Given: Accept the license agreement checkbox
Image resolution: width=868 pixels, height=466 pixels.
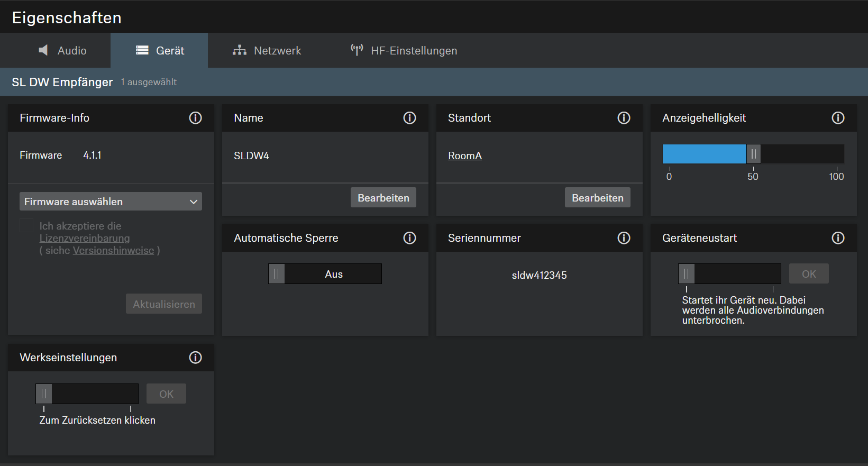Looking at the screenshot, I should tap(26, 226).
